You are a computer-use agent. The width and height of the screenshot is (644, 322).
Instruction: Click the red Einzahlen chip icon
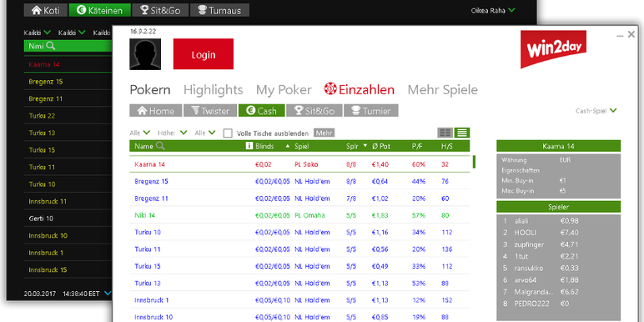(x=330, y=89)
